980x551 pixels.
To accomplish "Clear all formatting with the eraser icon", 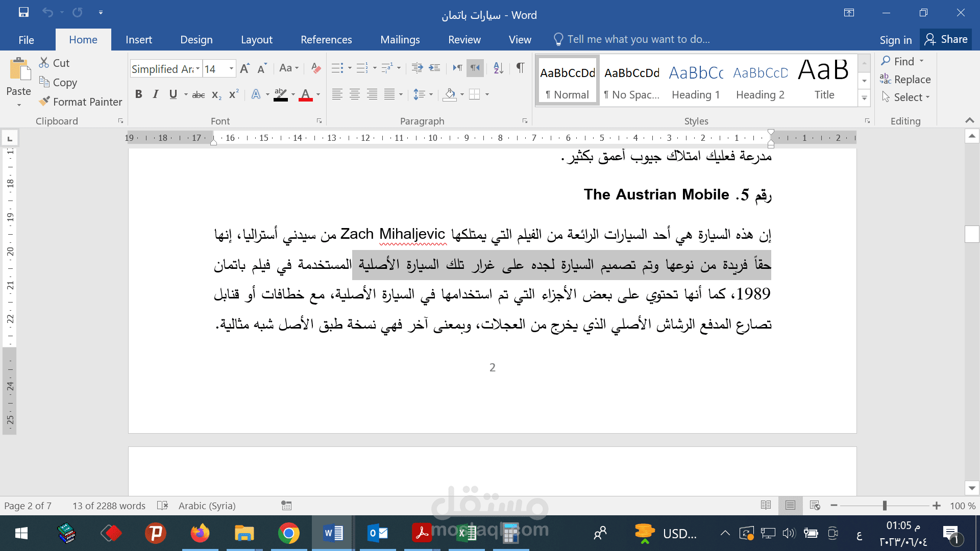I will pyautogui.click(x=316, y=68).
